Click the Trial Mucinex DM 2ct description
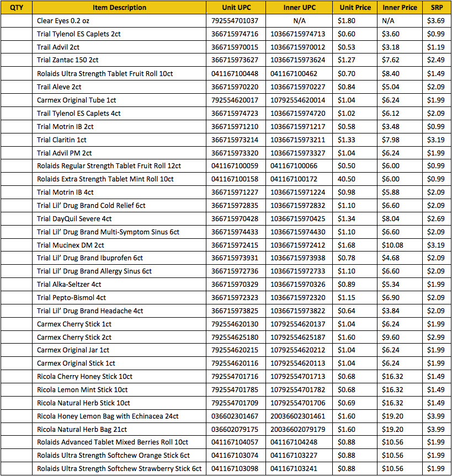The image size is (452, 476). click(71, 245)
